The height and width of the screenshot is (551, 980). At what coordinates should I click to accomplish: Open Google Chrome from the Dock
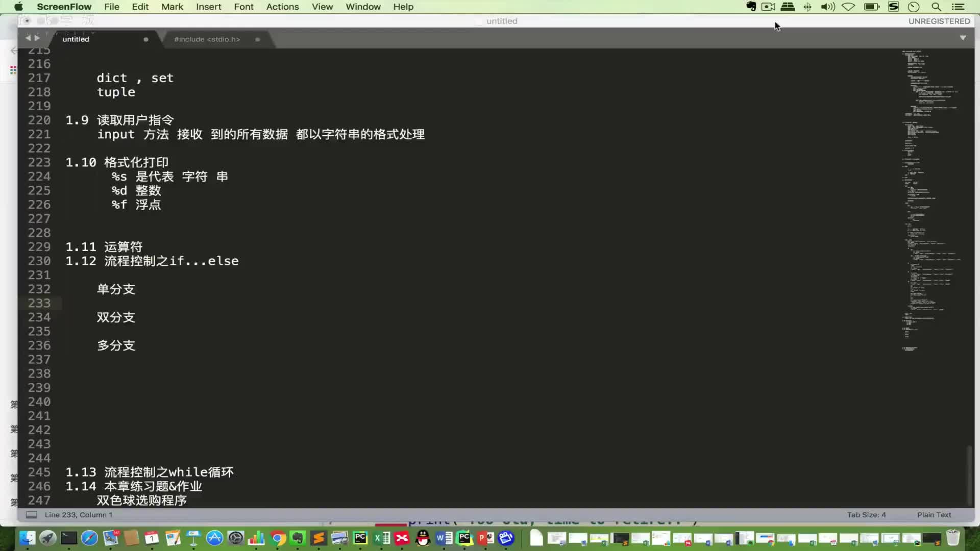coord(277,538)
